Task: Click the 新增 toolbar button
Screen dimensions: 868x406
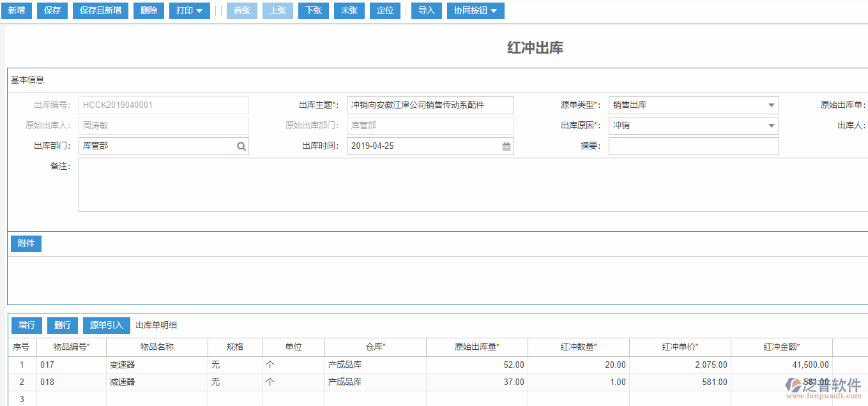Action: (x=16, y=11)
